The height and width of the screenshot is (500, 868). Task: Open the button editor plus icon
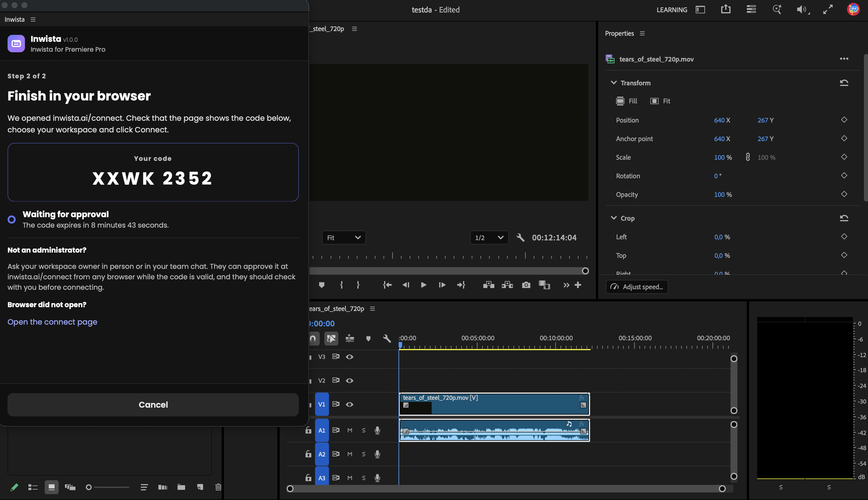578,285
